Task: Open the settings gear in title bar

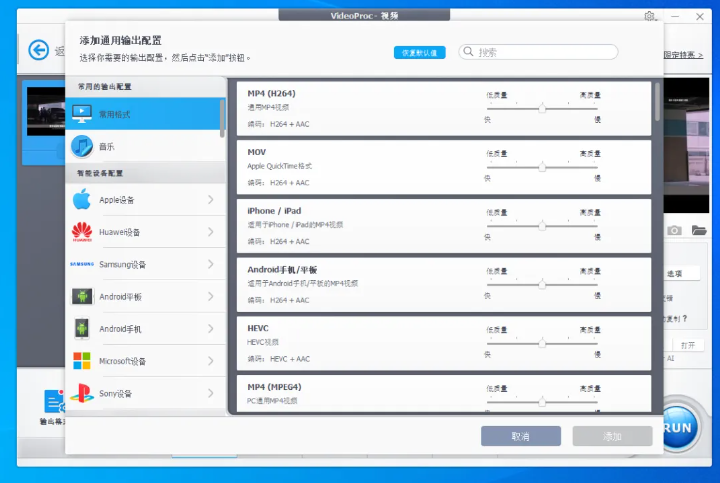Action: (649, 16)
